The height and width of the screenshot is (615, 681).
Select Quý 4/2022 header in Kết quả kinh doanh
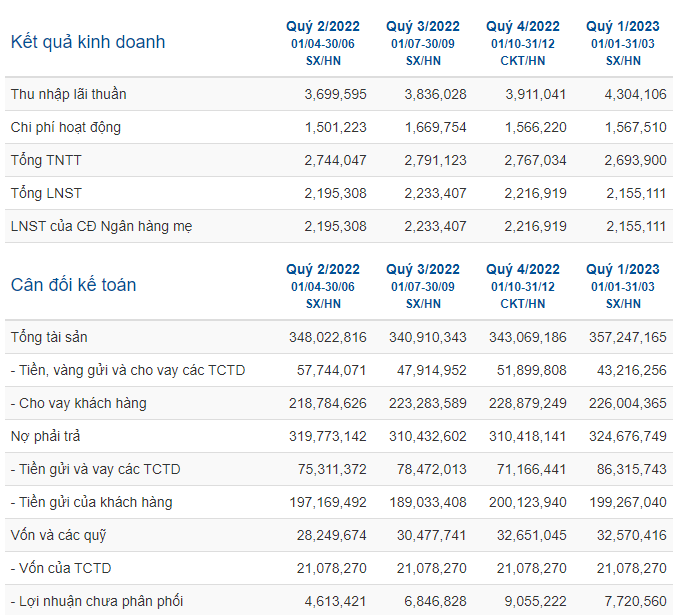(523, 26)
